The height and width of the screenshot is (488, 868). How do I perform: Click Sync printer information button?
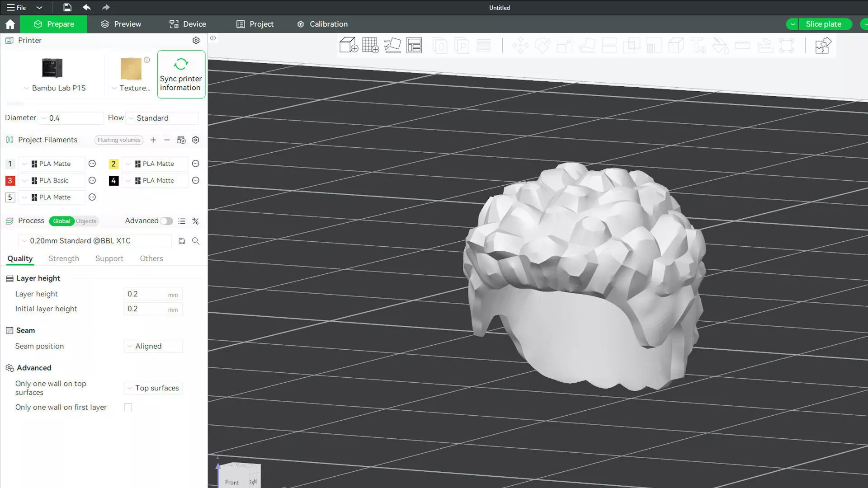[x=181, y=74]
